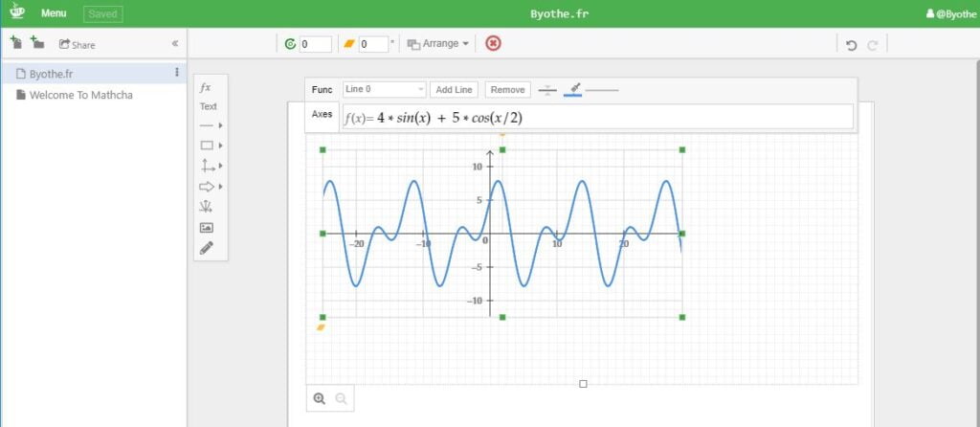Select the insert image tool

pos(207,228)
